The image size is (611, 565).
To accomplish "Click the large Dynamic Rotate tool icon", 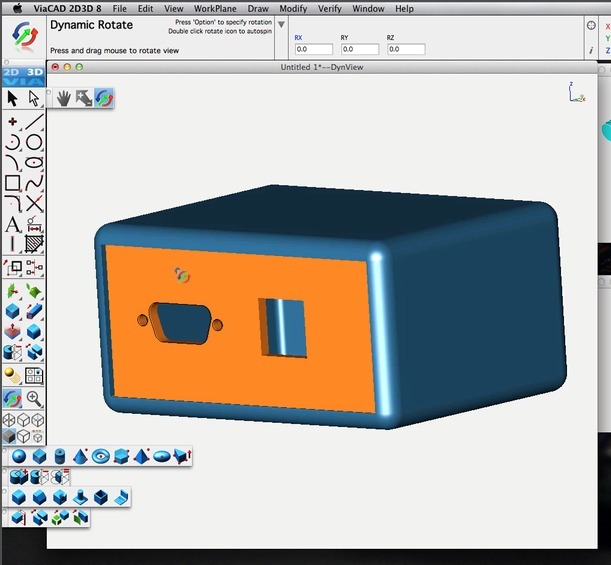I will pos(24,37).
